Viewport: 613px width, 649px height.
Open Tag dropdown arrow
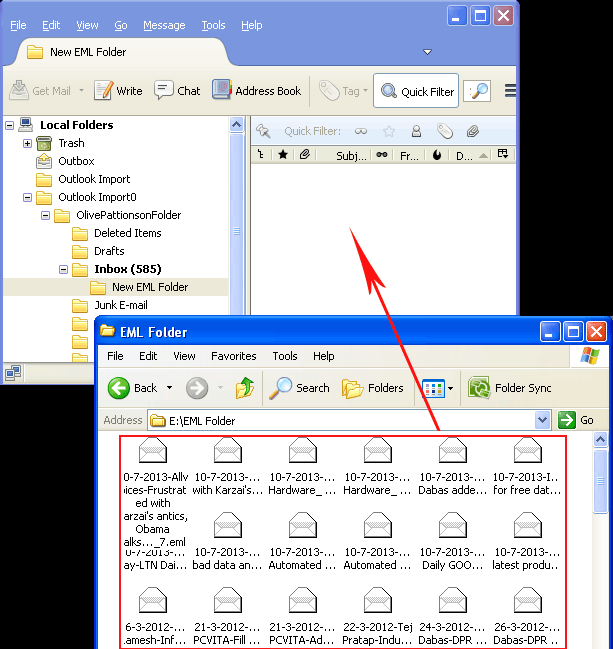pyautogui.click(x=365, y=90)
